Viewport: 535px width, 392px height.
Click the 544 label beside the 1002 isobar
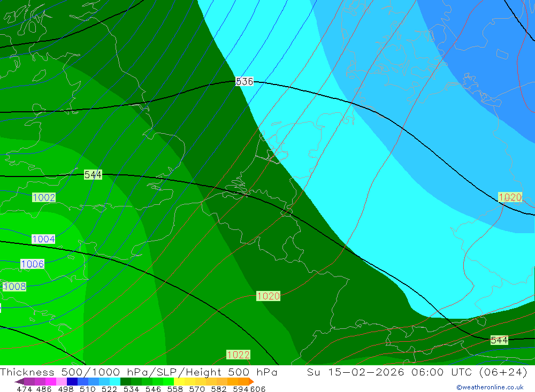[93, 175]
